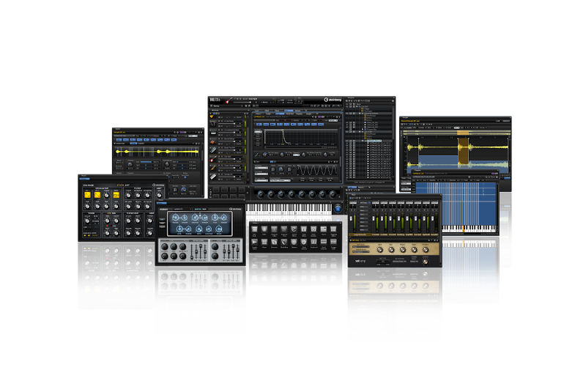Click the blue sphere control beside HALion's keyboard
Screen dimensions: 586x392
click(x=338, y=209)
